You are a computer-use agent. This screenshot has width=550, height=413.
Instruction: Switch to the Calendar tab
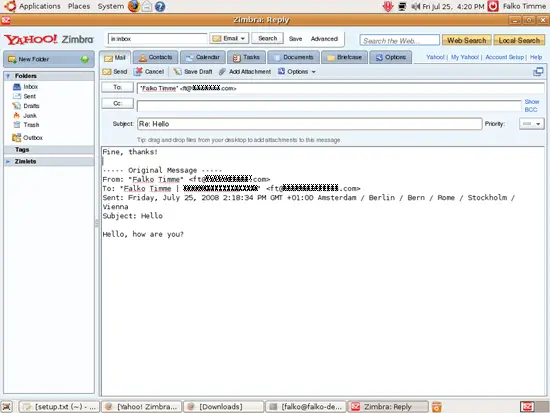202,57
